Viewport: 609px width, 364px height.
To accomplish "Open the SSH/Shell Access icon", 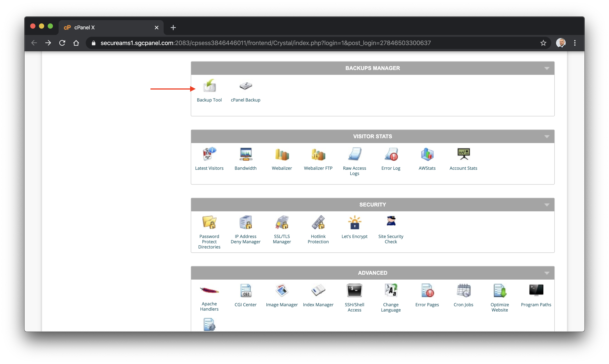I will click(354, 290).
